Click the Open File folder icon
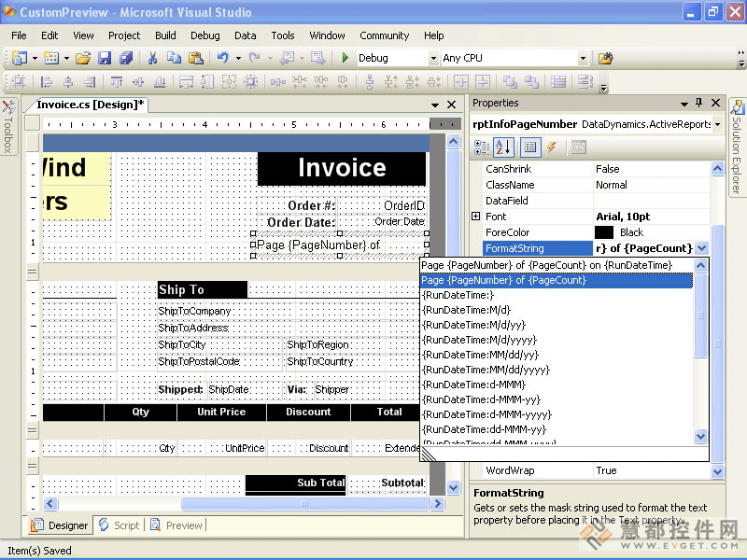 (83, 58)
